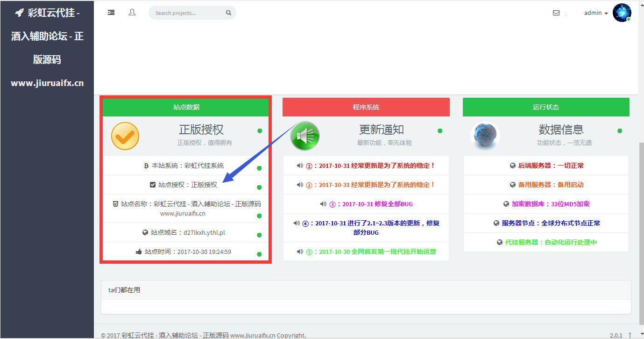This screenshot has height=339, width=644.
Task: Open update notice ③ 修复全部BUG
Action: (366, 204)
